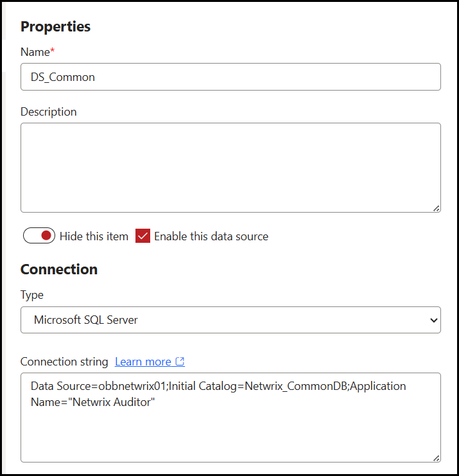
Task: Click the Connection section heading
Action: point(59,269)
